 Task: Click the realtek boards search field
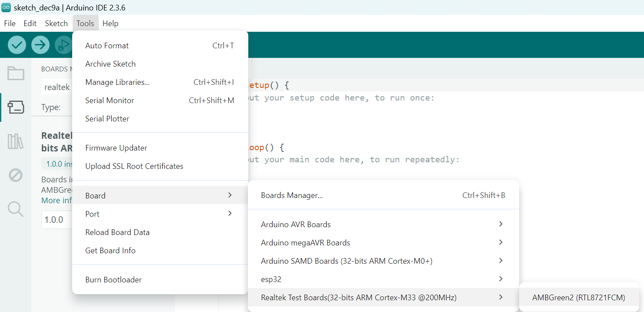(57, 87)
